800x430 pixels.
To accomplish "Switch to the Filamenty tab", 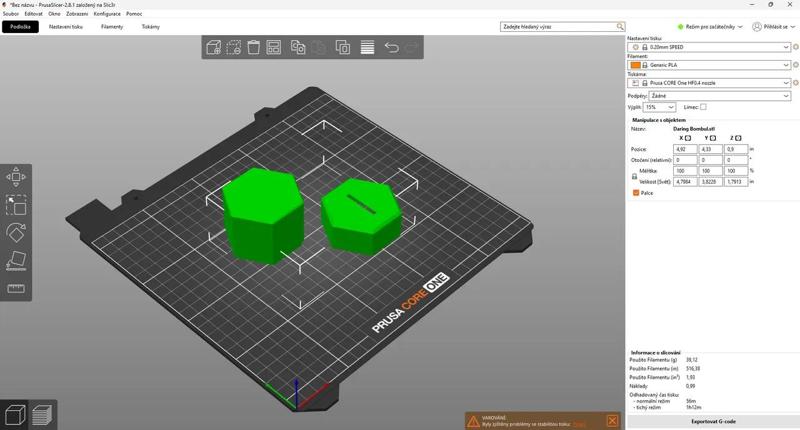I will (x=112, y=27).
